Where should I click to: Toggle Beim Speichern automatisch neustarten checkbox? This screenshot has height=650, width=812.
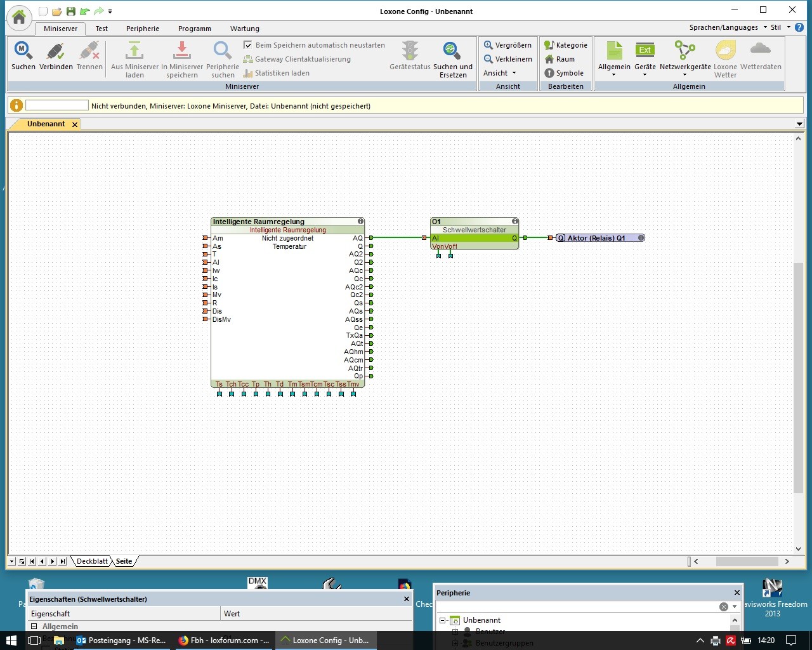[x=248, y=45]
